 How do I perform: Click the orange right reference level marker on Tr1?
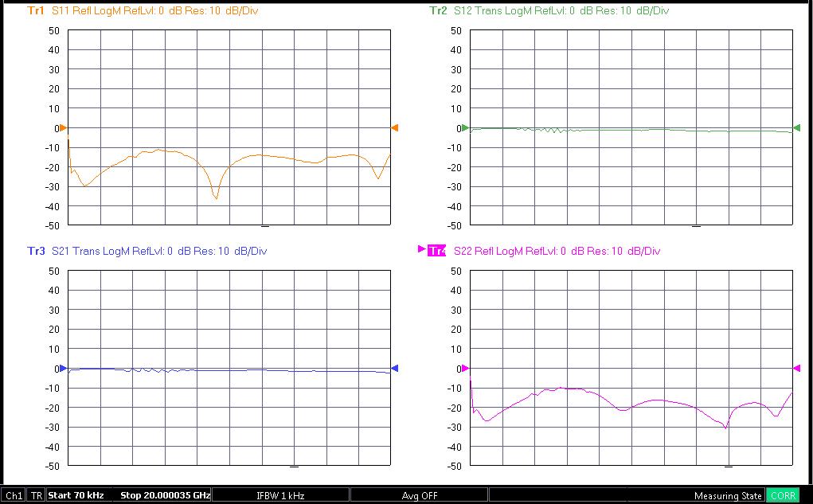click(x=395, y=127)
